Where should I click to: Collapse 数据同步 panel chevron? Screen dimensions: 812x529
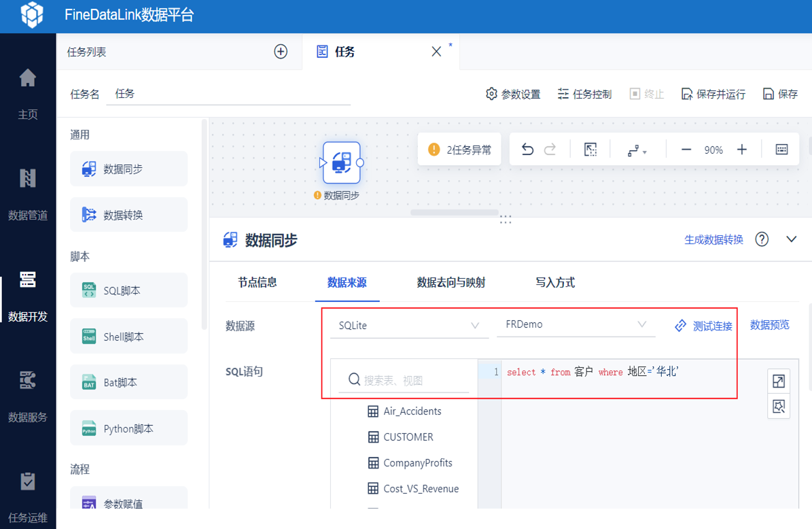[x=792, y=239]
